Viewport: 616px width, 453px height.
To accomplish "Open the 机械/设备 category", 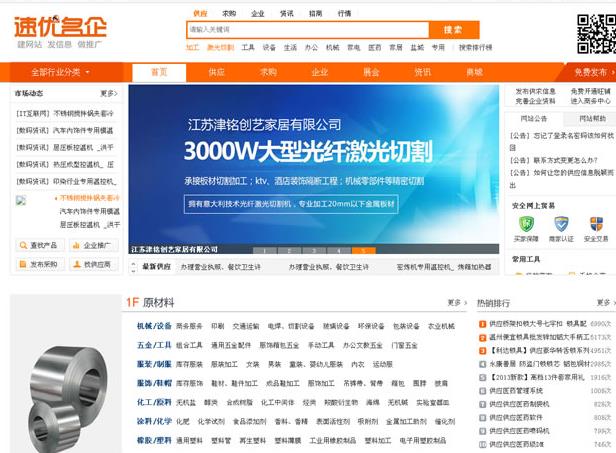I will point(154,326).
